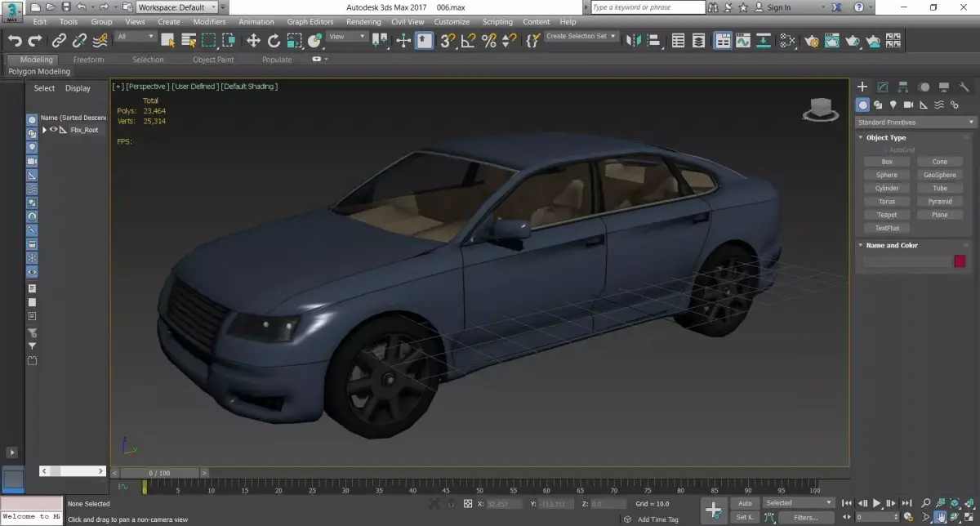Activate the Unlink Selection tool

tap(79, 41)
